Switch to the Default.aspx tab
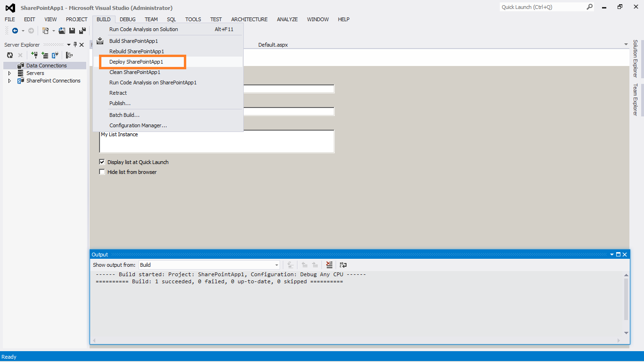 point(273,45)
